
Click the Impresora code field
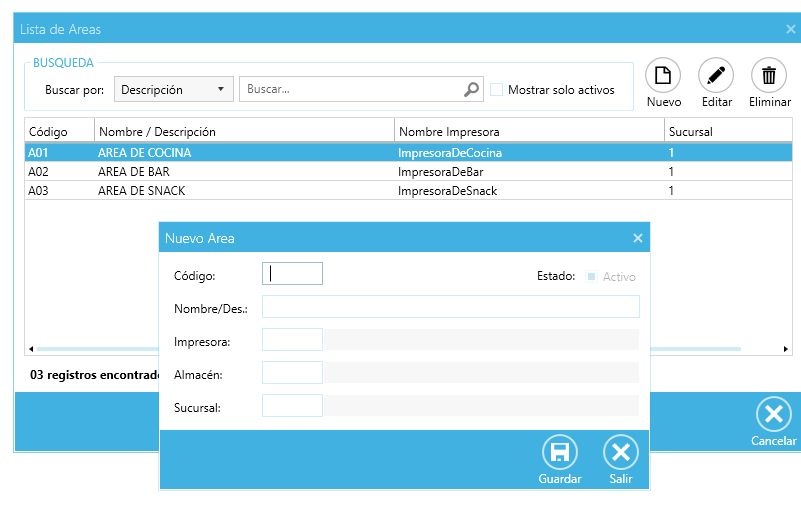coord(292,340)
